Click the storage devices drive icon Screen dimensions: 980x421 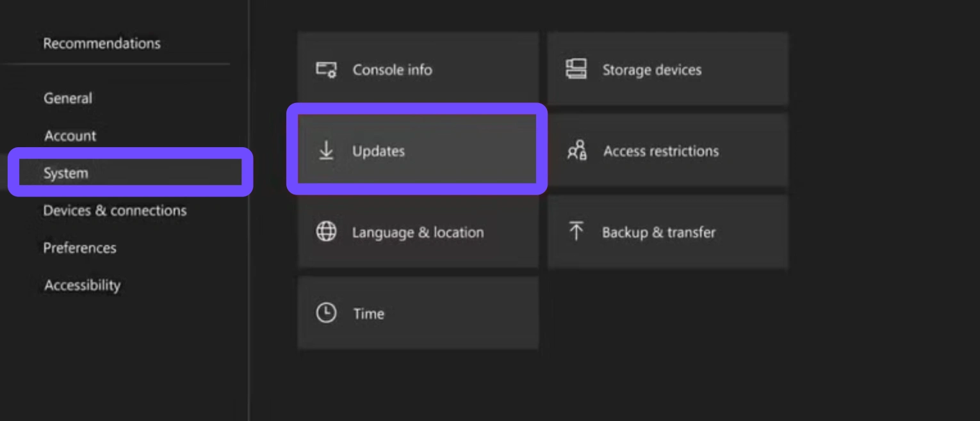click(576, 69)
